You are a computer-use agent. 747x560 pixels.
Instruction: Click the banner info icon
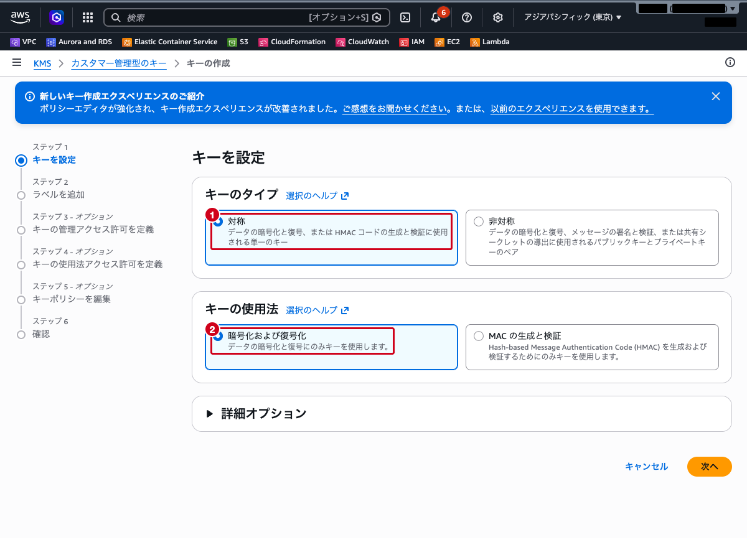click(x=29, y=96)
